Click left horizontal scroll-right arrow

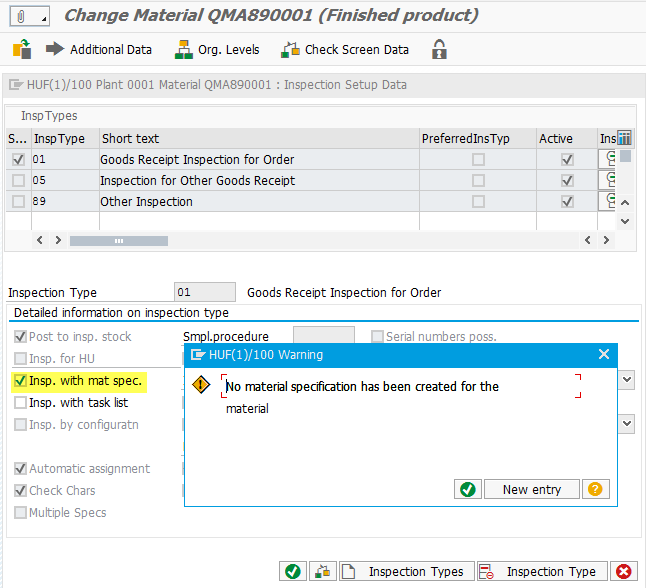point(58,240)
